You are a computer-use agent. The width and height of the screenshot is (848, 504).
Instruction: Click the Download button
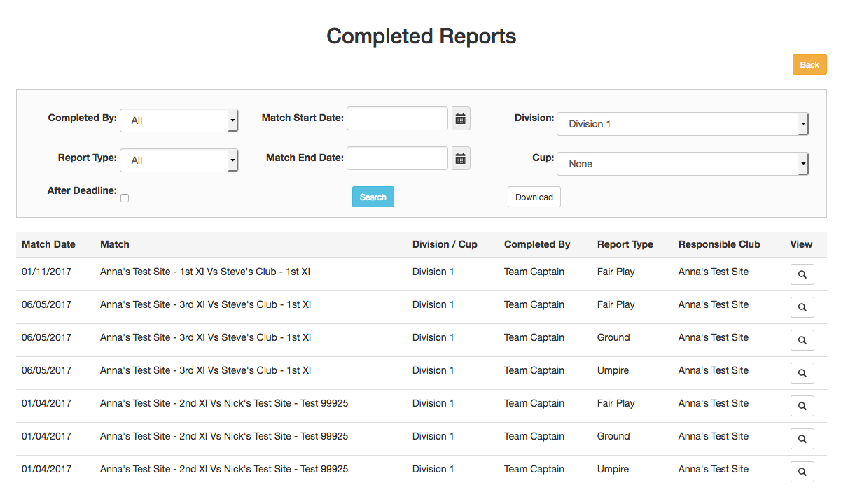point(534,197)
